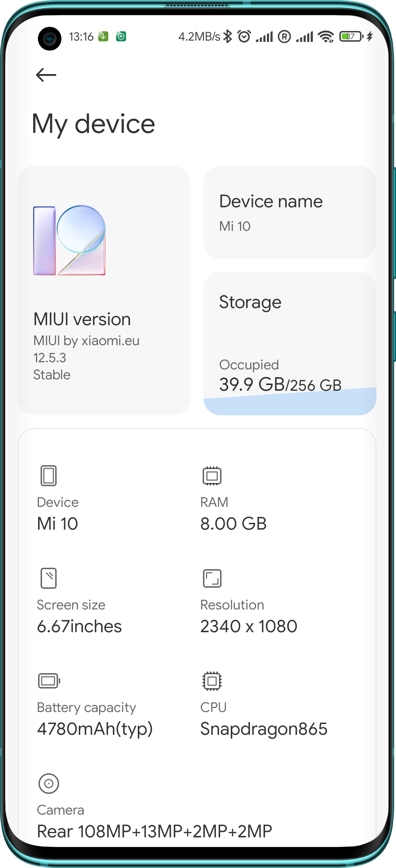Tap the Battery capacity icon
This screenshot has width=396, height=868.
click(49, 681)
